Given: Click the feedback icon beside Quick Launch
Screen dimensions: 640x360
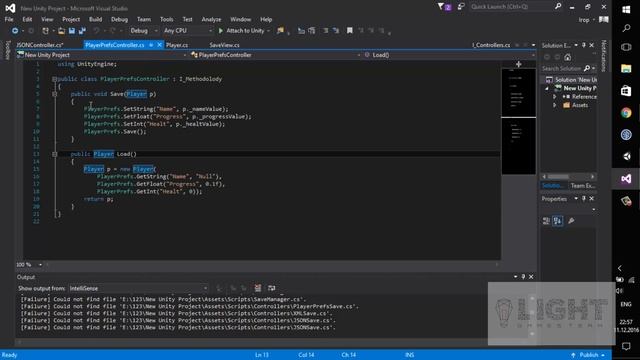Looking at the screenshot, I should pos(461,7).
